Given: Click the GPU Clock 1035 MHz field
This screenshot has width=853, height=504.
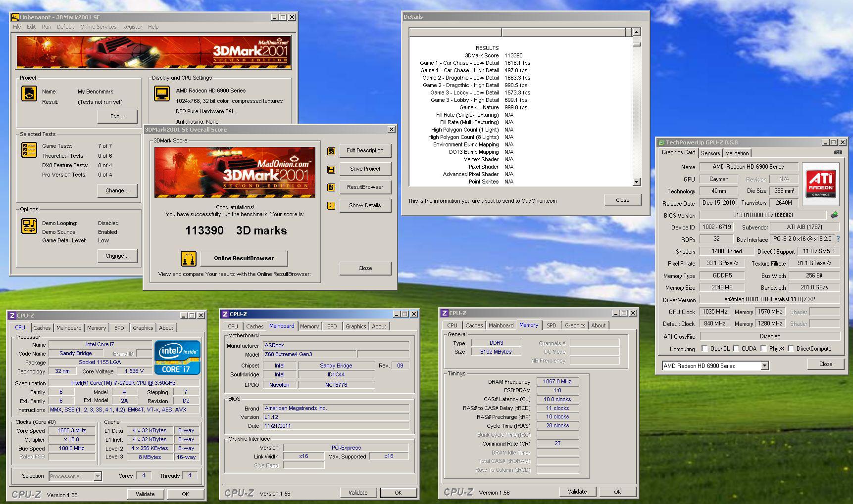Looking at the screenshot, I should [714, 312].
